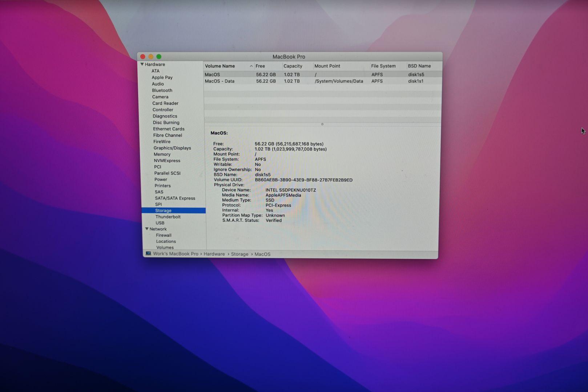588x392 pixels.
Task: Show Graphics/Displays information
Action: [172, 148]
